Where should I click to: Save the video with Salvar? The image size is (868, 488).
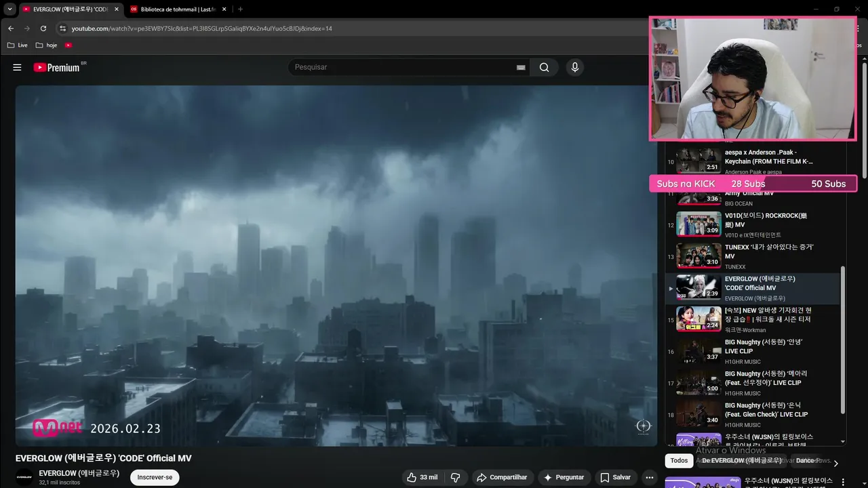616,477
